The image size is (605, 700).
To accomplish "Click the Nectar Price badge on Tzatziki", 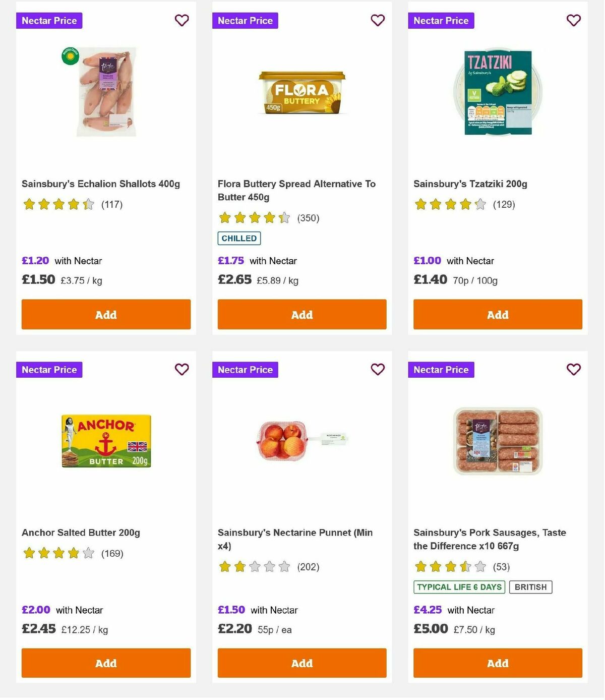I will (x=441, y=21).
